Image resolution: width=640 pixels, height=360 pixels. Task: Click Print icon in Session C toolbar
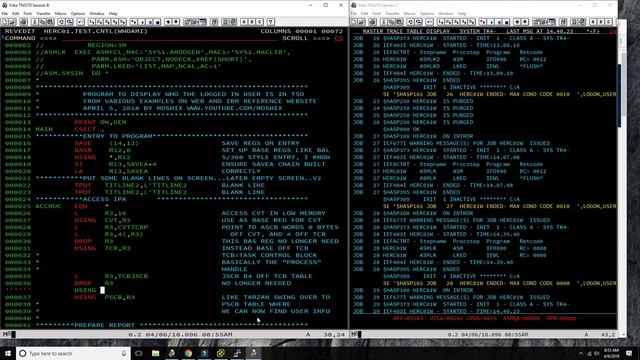point(373,22)
